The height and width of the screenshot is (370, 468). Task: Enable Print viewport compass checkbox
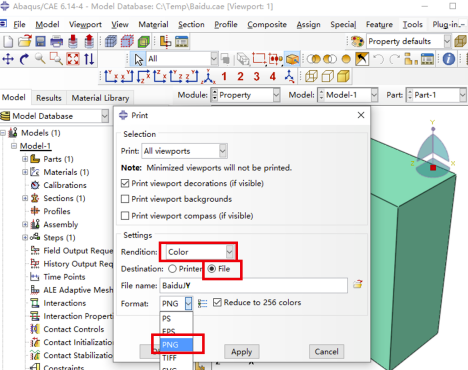(x=125, y=216)
